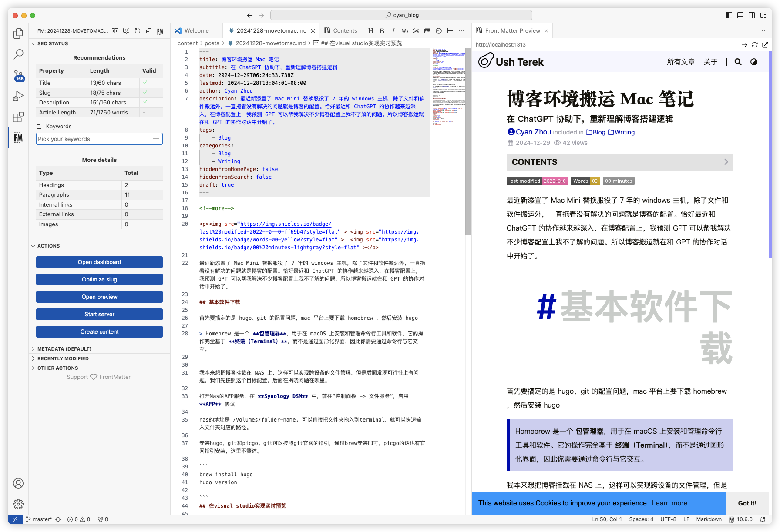Click the cyan_blog command center search box

401,15
